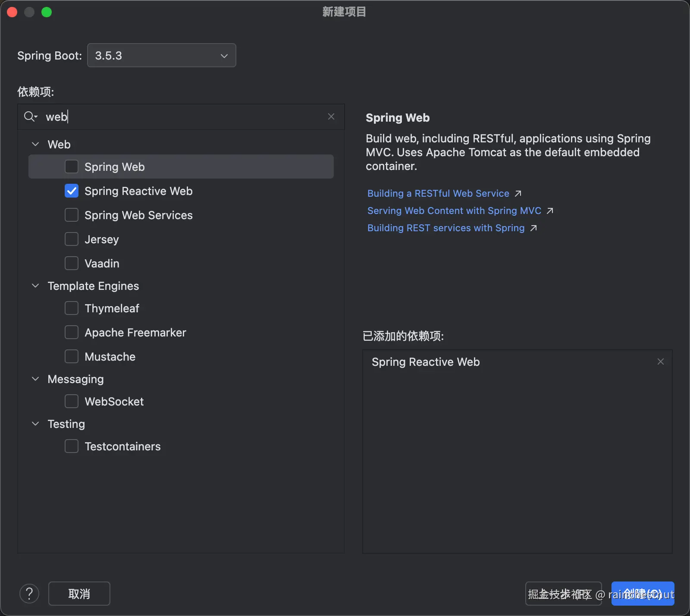Open 'Serving Web Content with Spring MVC' guide

[x=460, y=211]
